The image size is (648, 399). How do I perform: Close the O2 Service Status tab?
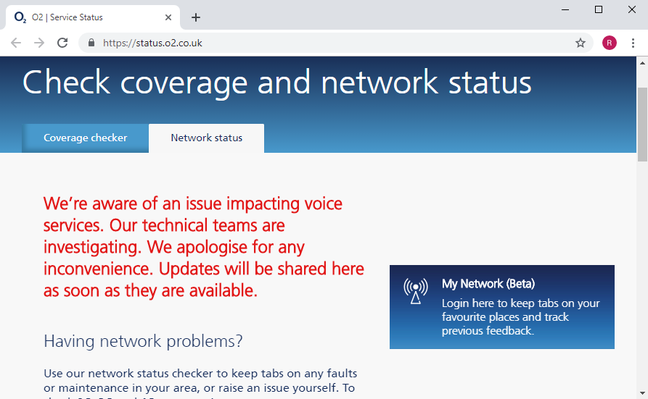[168, 17]
